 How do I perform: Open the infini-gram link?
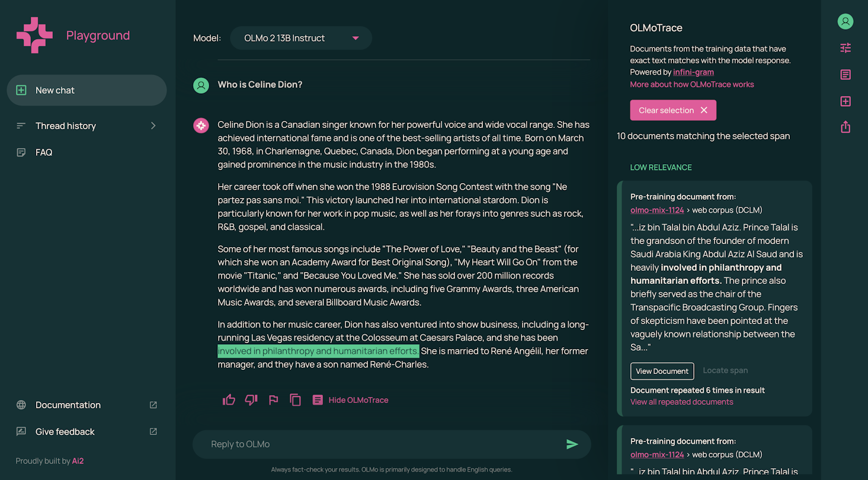(x=693, y=72)
